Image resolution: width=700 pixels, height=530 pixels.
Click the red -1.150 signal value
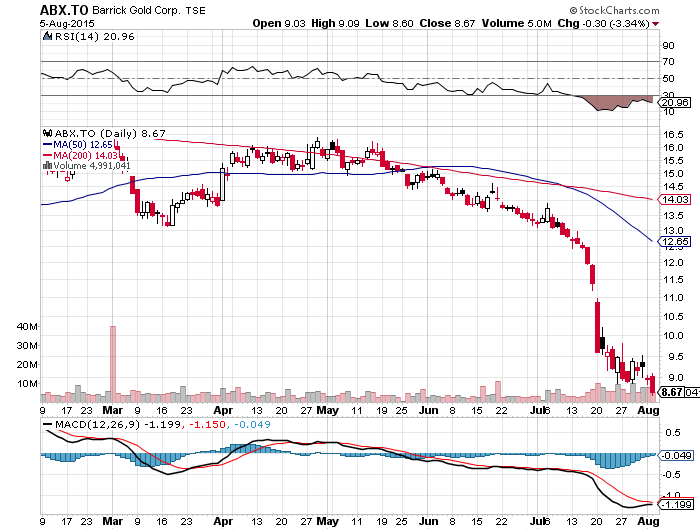(x=208, y=424)
